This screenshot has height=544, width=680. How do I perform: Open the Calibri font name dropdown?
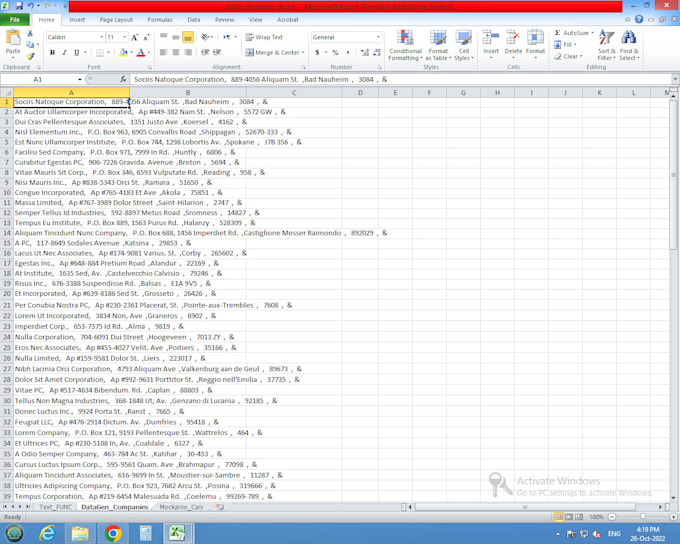click(101, 37)
